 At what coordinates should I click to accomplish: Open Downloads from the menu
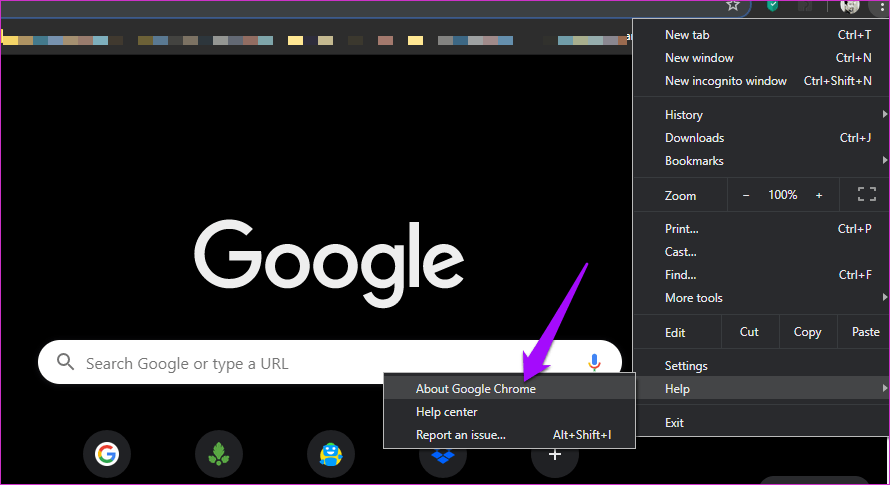tap(761, 138)
